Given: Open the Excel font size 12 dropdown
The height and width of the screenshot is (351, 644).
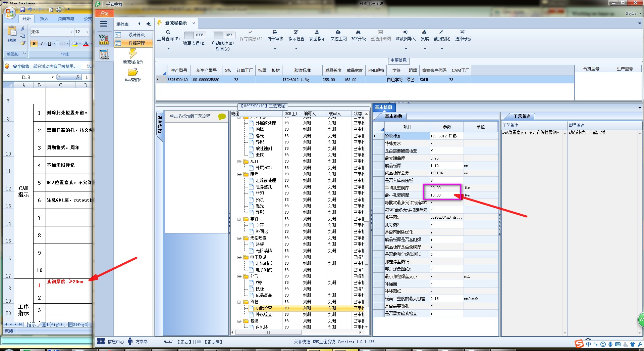Looking at the screenshot, I should (x=88, y=32).
